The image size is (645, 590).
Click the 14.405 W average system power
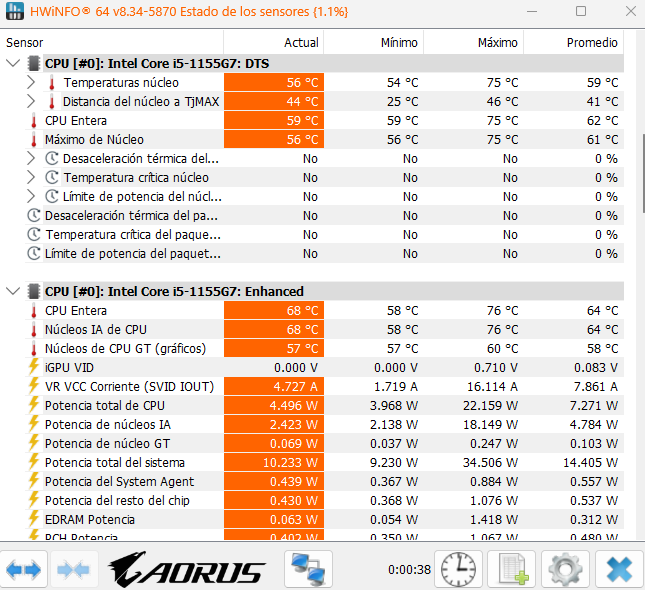pyautogui.click(x=590, y=462)
